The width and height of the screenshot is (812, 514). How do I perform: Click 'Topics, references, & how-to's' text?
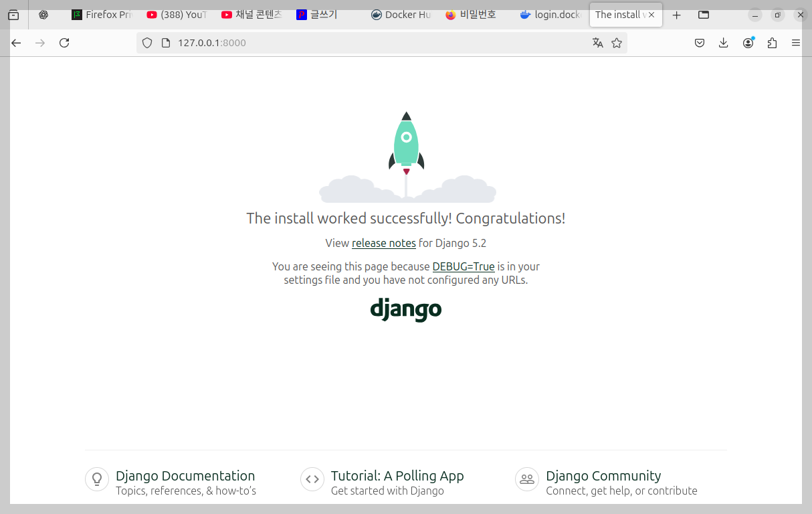(x=186, y=491)
